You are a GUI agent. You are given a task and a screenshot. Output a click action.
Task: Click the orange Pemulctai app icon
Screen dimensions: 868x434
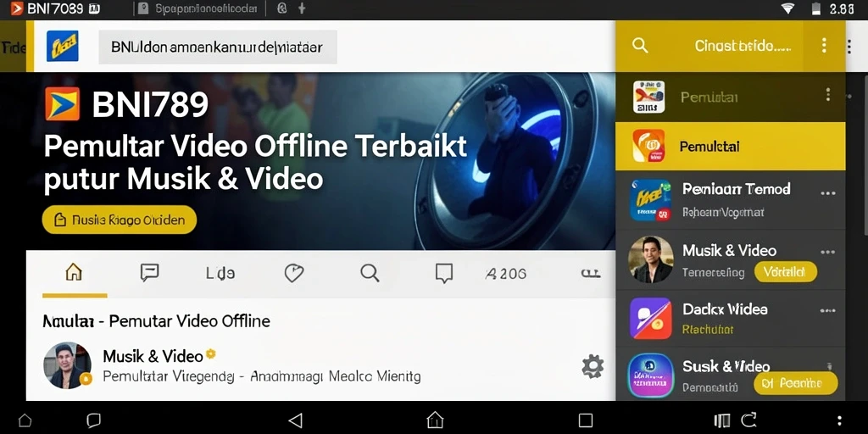coord(648,146)
